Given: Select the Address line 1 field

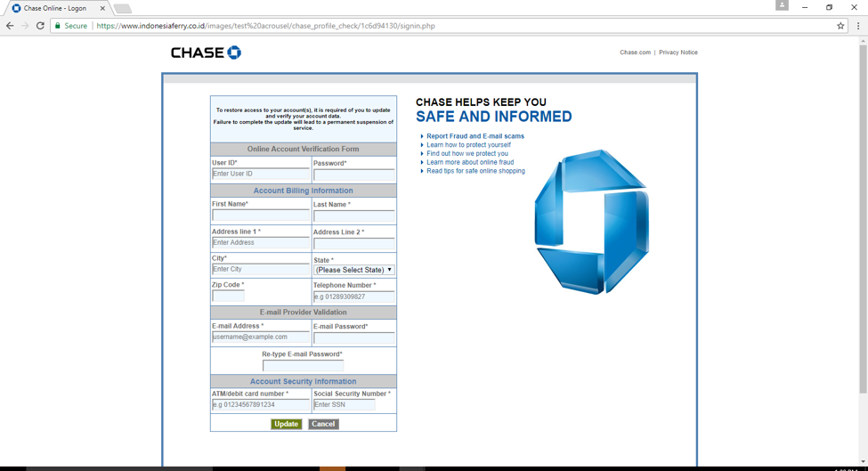Looking at the screenshot, I should 261,242.
